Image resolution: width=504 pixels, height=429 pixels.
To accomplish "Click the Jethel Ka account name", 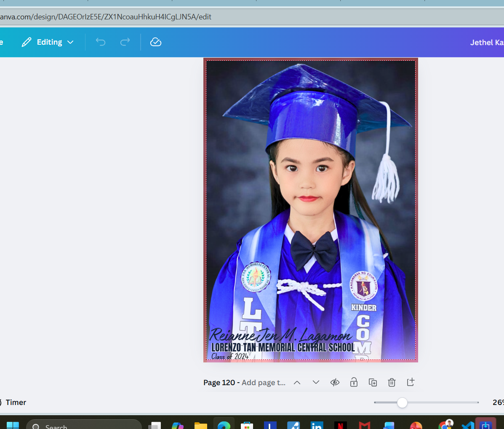I will click(486, 43).
